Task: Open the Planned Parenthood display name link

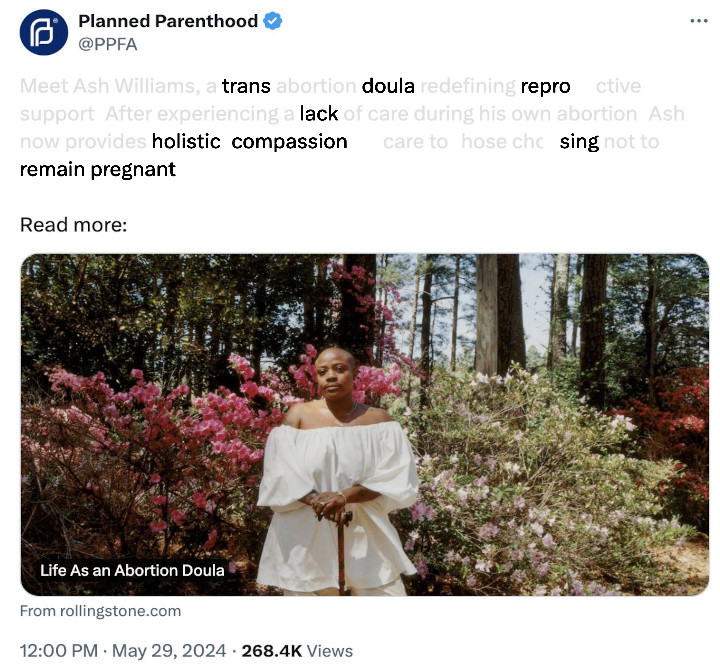Action: (x=167, y=21)
